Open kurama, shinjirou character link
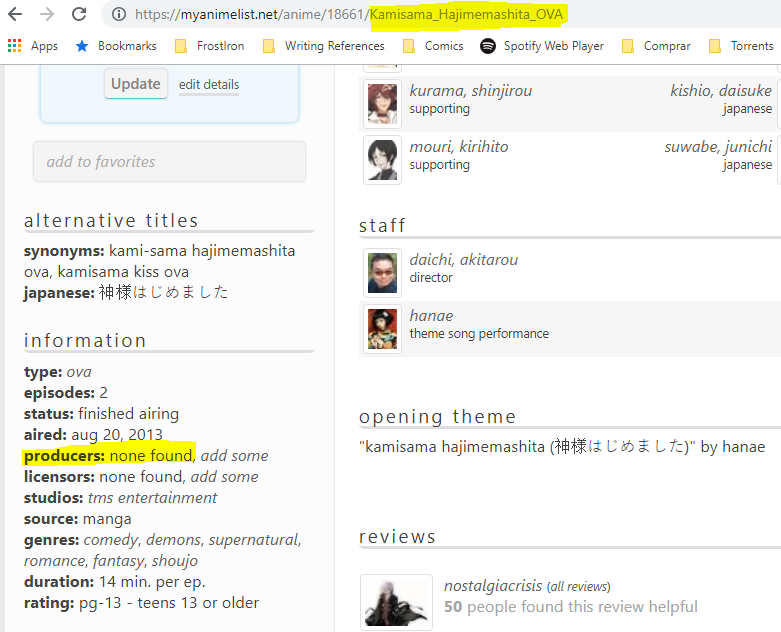781x632 pixels. coord(471,91)
